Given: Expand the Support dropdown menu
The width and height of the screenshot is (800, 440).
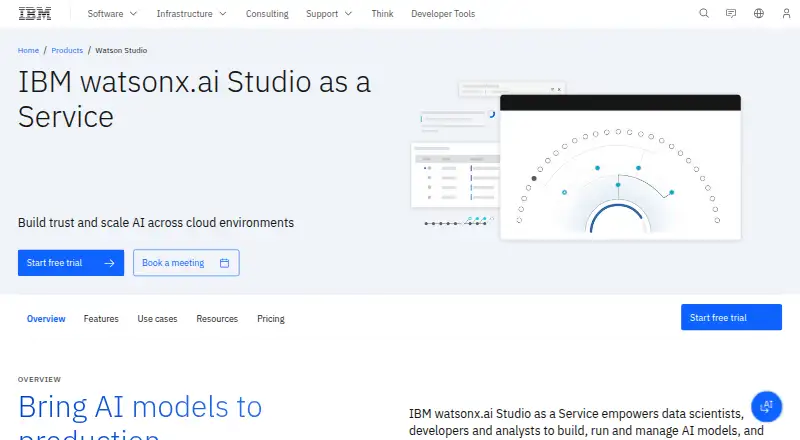Looking at the screenshot, I should (329, 14).
